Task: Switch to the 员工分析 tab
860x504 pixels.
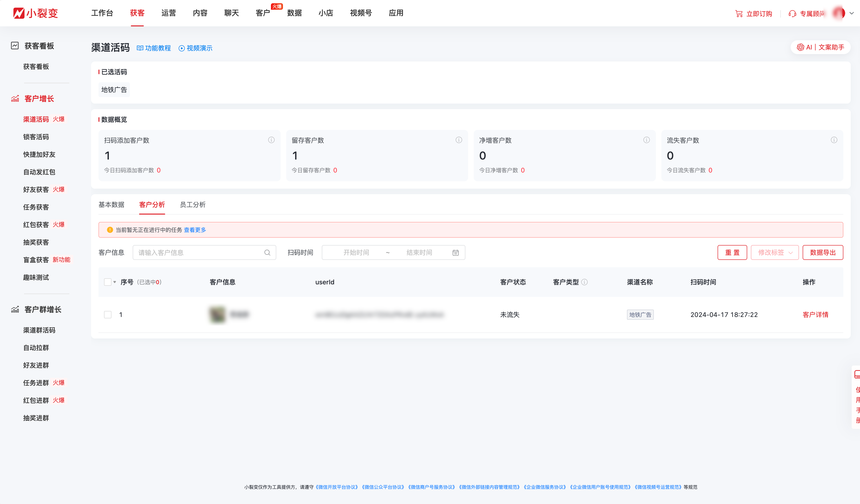Action: coord(193,205)
